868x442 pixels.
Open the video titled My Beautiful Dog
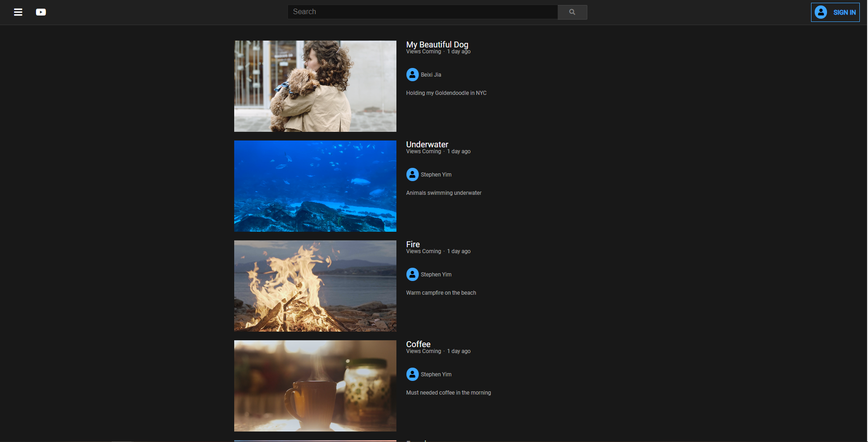(437, 44)
